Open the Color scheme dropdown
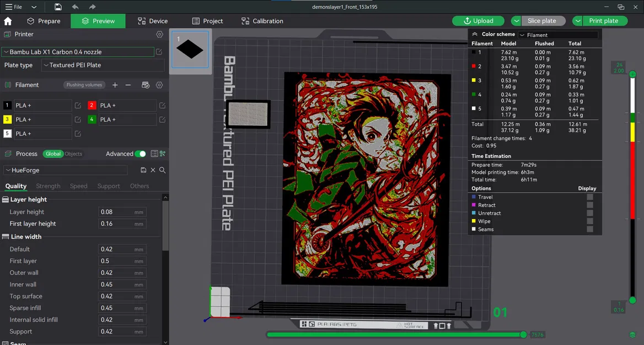644x345 pixels. pyautogui.click(x=558, y=35)
